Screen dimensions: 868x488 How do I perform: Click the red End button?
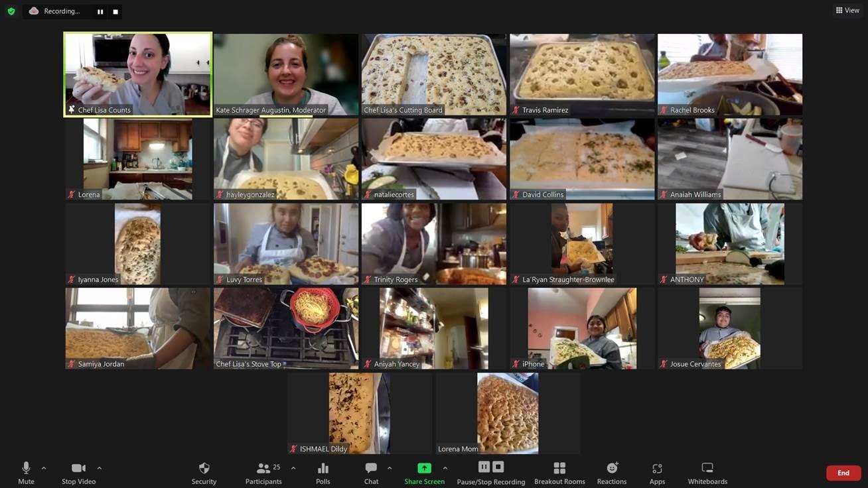click(843, 473)
